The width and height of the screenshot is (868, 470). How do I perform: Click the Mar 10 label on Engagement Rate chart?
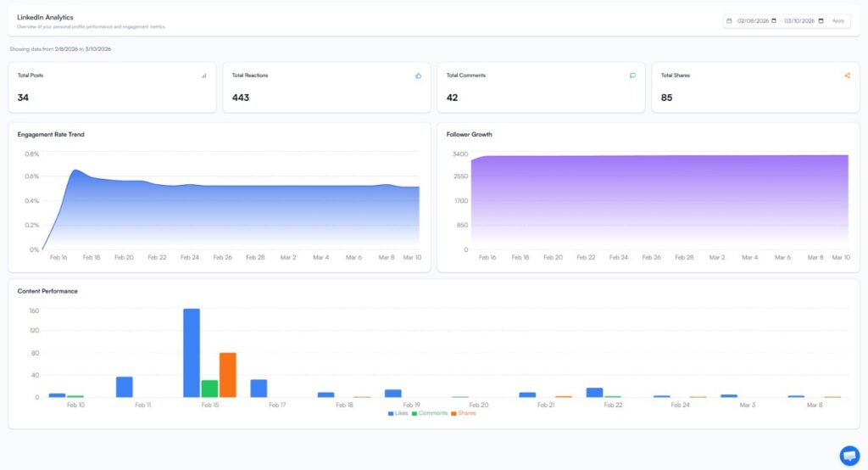[x=412, y=257]
